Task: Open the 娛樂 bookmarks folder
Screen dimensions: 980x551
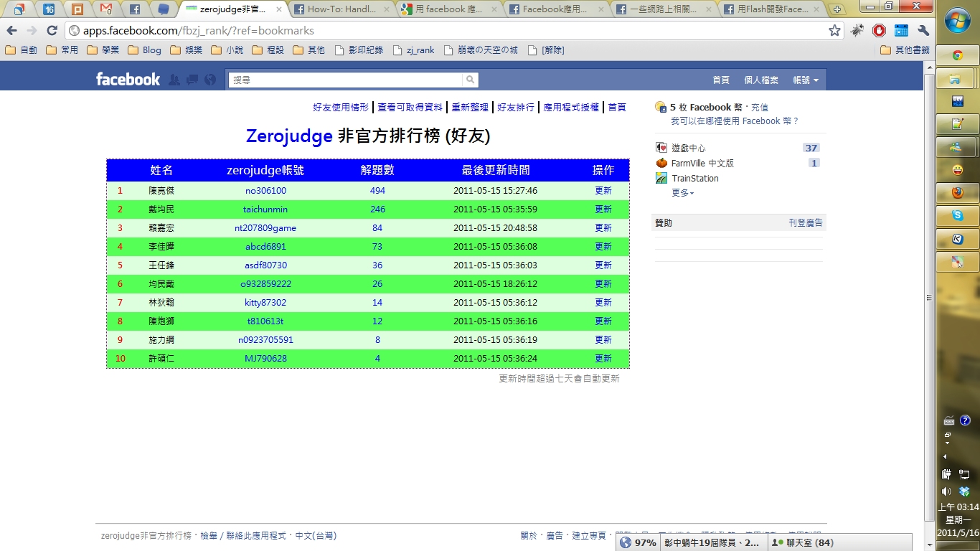Action: [187, 50]
